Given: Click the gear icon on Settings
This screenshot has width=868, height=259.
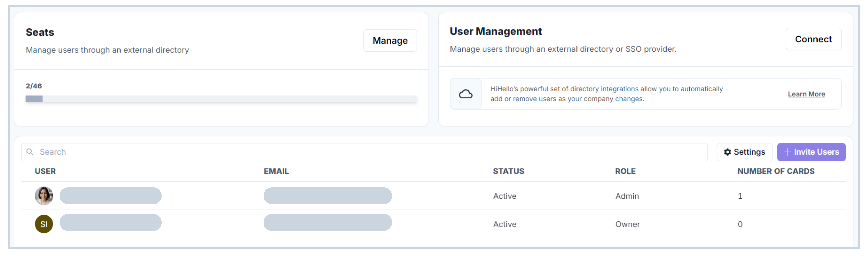Looking at the screenshot, I should (728, 152).
